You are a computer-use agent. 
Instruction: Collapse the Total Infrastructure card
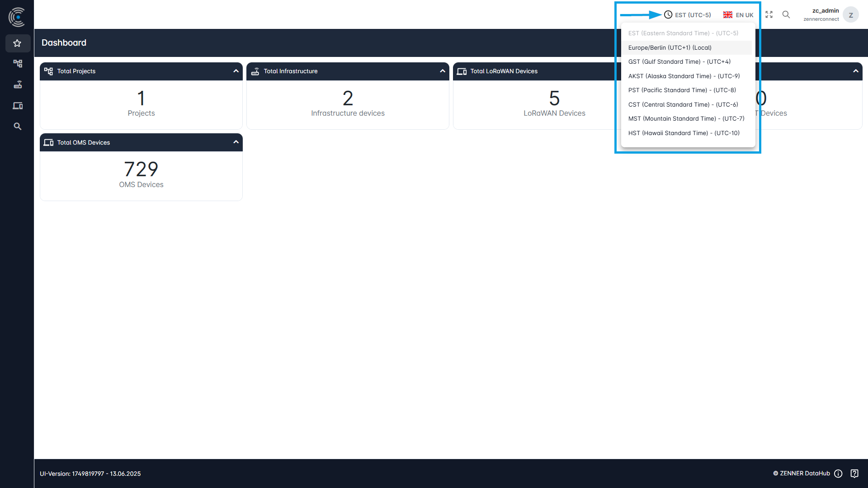click(442, 71)
